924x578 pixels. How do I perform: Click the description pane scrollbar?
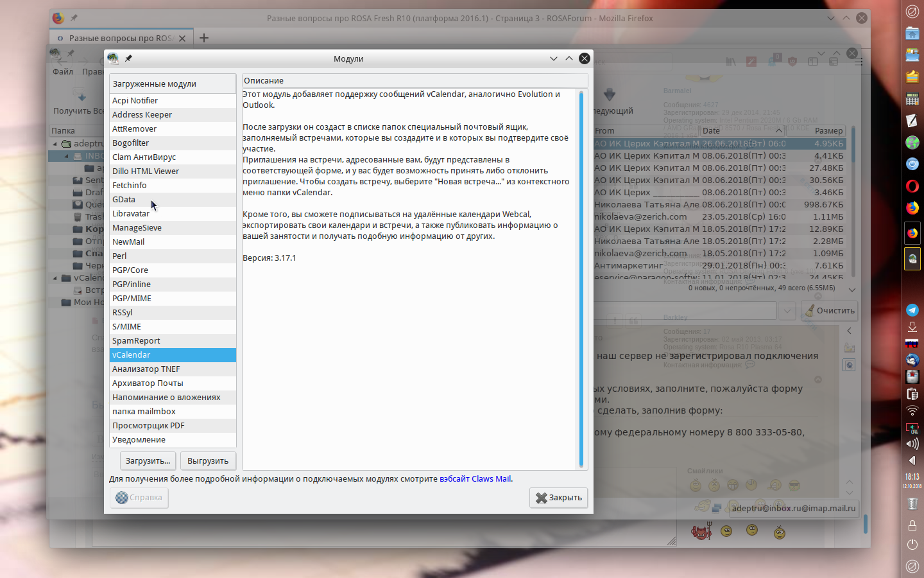[x=581, y=279]
